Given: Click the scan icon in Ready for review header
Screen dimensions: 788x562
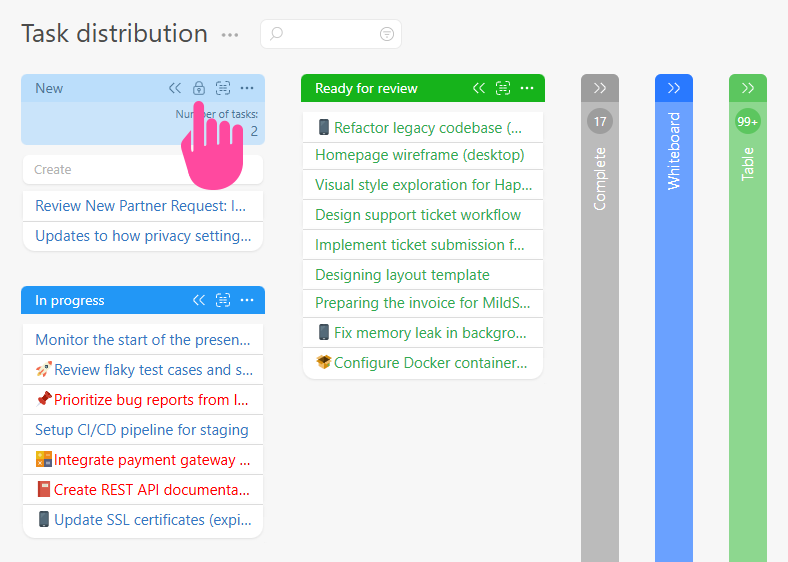Looking at the screenshot, I should [x=503, y=88].
